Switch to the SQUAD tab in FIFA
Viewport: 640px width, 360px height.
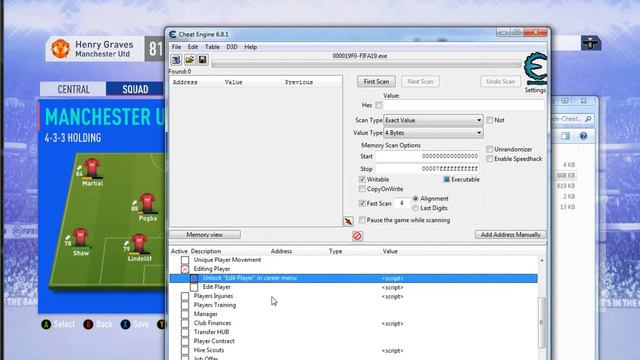coord(135,89)
